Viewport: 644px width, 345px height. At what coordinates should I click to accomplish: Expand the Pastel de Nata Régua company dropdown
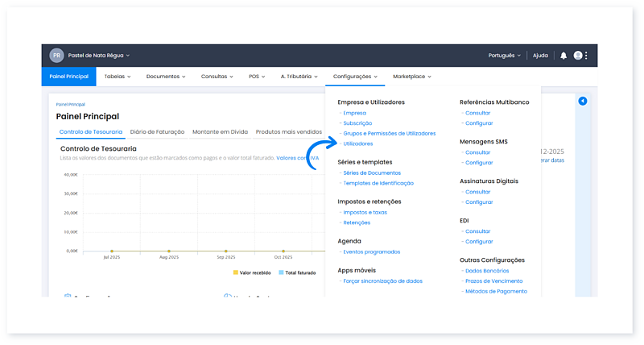point(98,56)
